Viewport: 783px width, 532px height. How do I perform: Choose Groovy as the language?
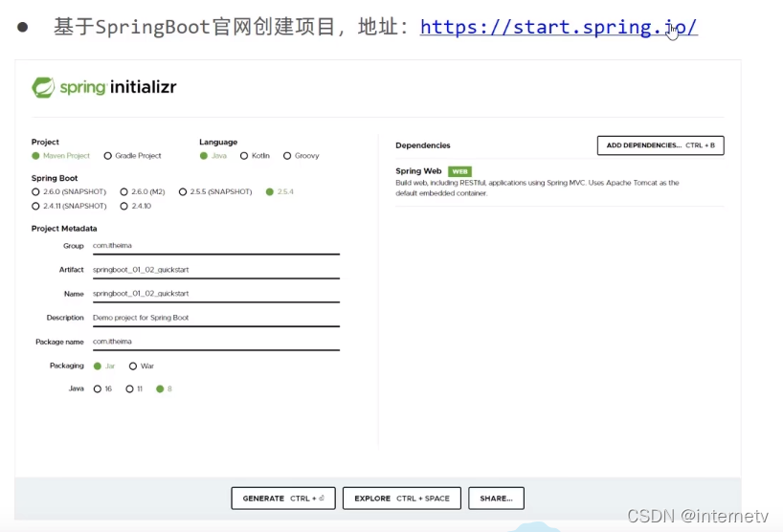[x=302, y=156]
